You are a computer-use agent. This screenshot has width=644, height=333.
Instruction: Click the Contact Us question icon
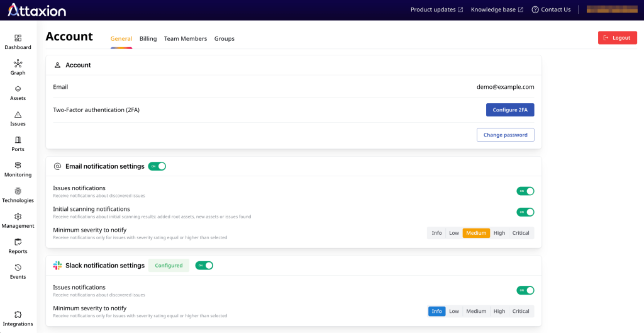[x=535, y=9]
